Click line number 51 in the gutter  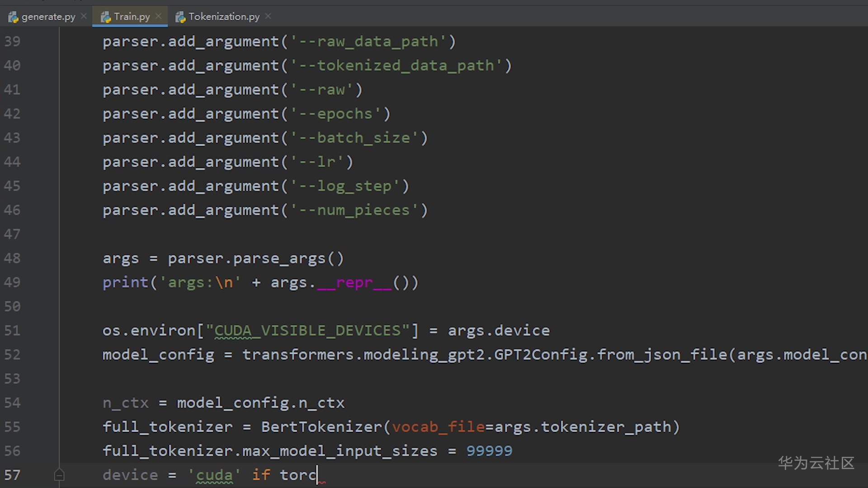(12, 330)
